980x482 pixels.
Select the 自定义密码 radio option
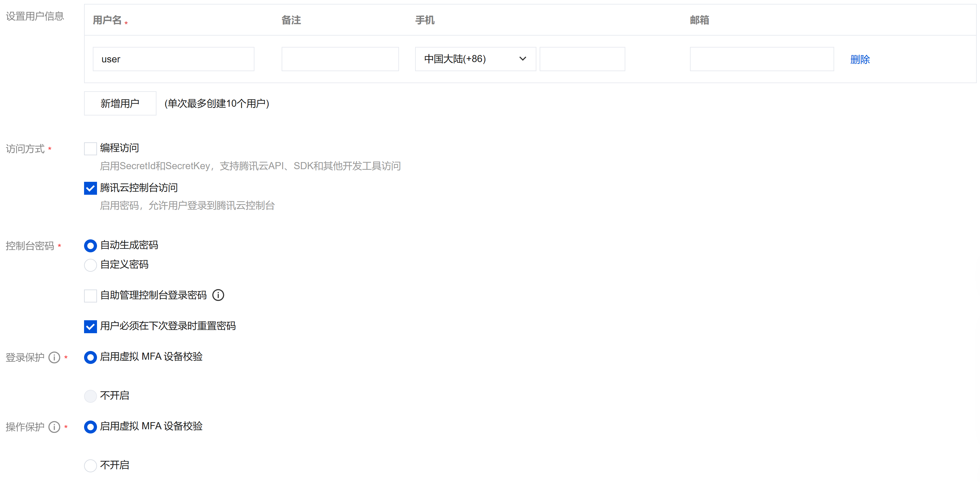point(90,265)
